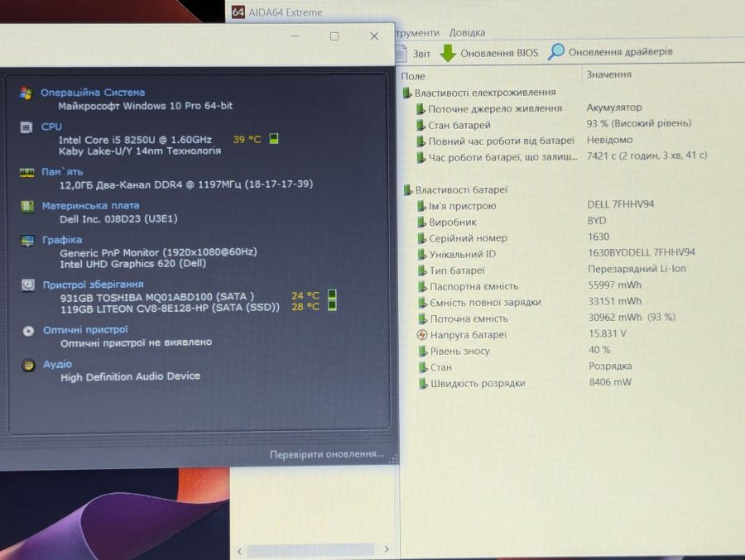Click the motherboard icon
Image resolution: width=745 pixels, height=560 pixels.
[27, 206]
